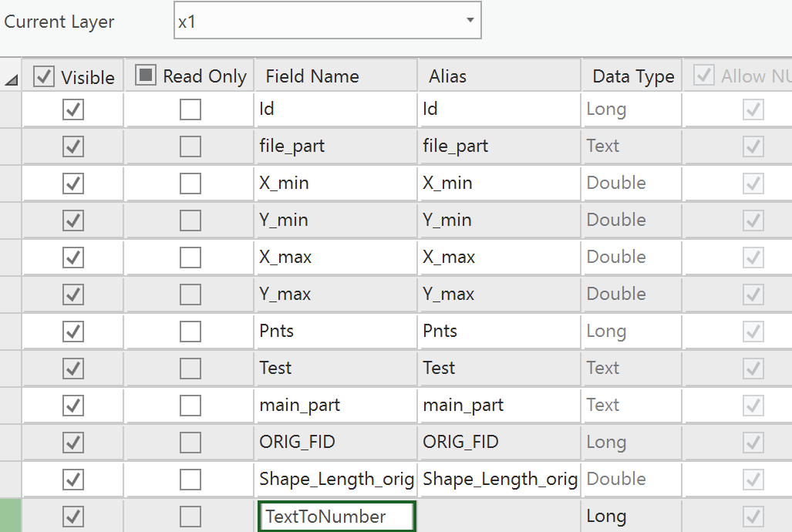Toggle Visible for the ORIG_FID field

coord(72,442)
